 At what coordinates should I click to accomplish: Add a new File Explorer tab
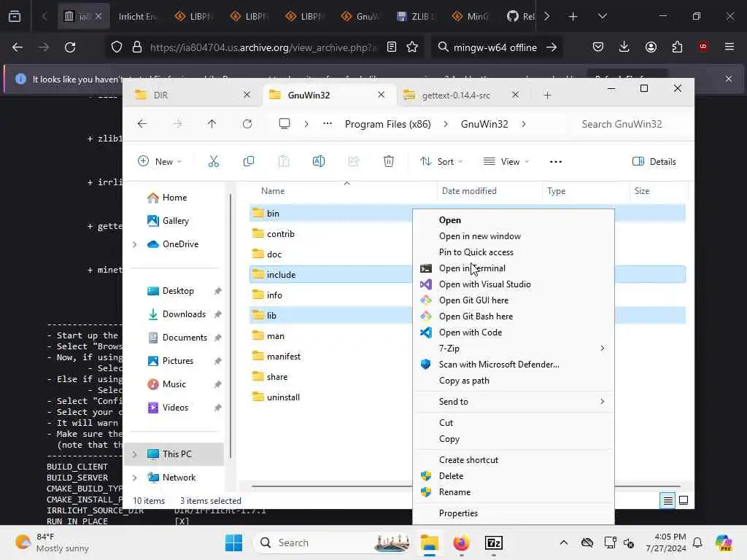pyautogui.click(x=547, y=96)
